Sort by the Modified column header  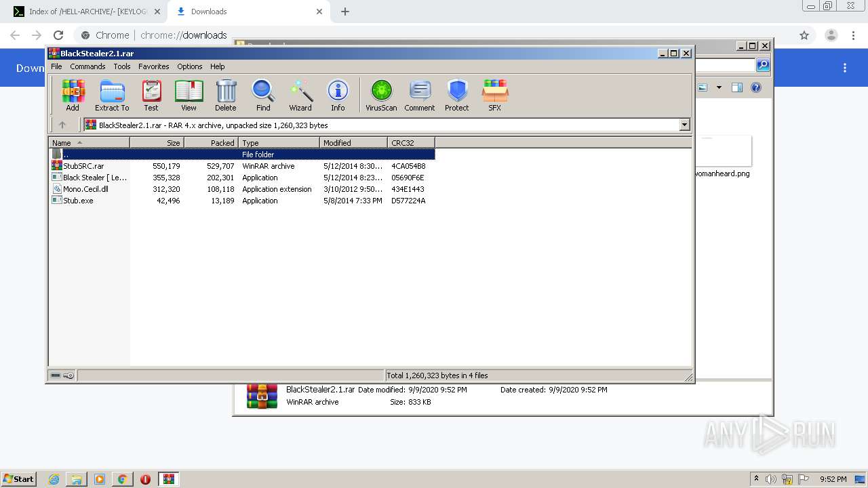[353, 143]
